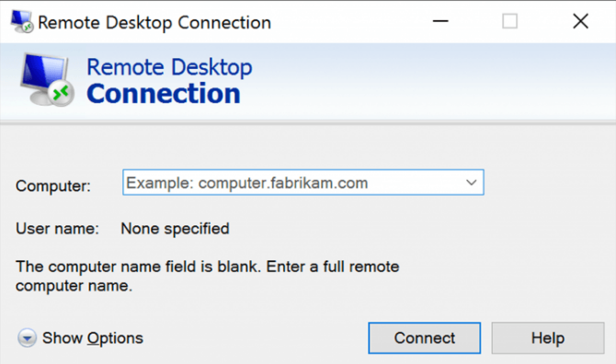
Task: Open the Computer combo box dropdown arrow
Action: click(x=471, y=183)
